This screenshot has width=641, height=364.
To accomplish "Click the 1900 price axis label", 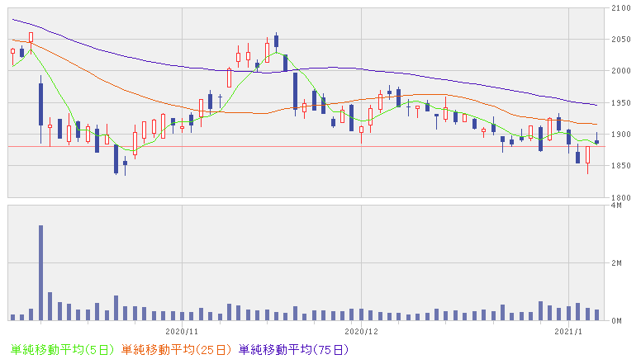I will [x=619, y=135].
